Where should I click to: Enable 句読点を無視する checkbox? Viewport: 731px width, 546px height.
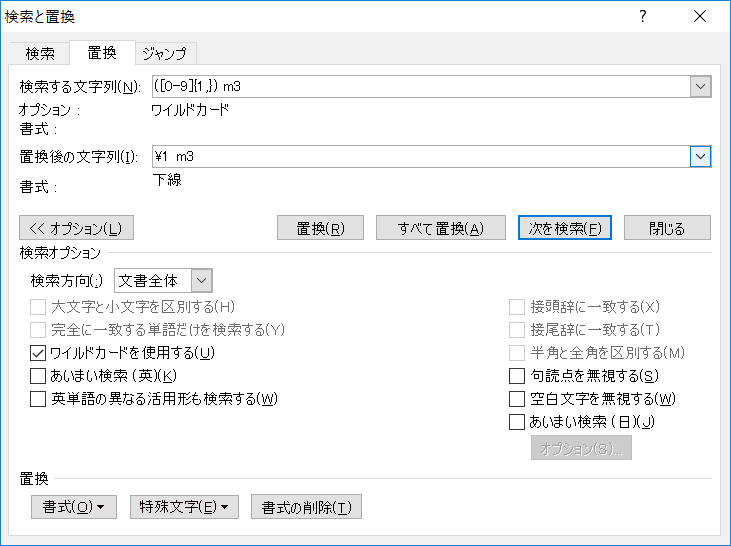tap(517, 376)
